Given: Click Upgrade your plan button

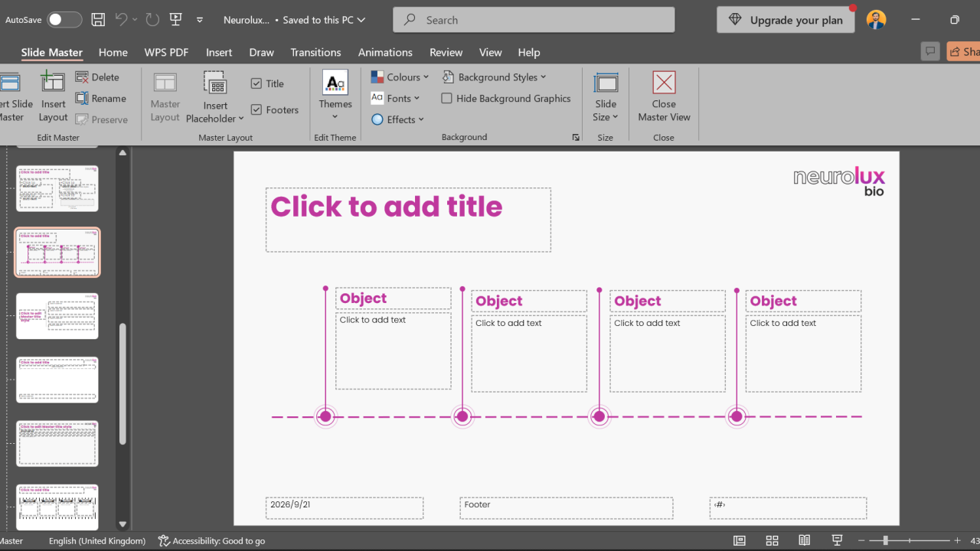Looking at the screenshot, I should pyautogui.click(x=786, y=20).
